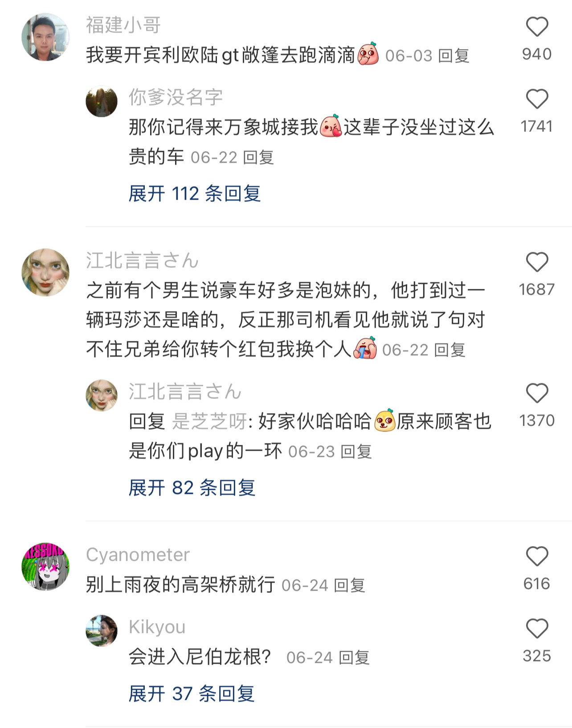Open username 你爹没名字
This screenshot has height=728, width=572.
click(x=176, y=97)
